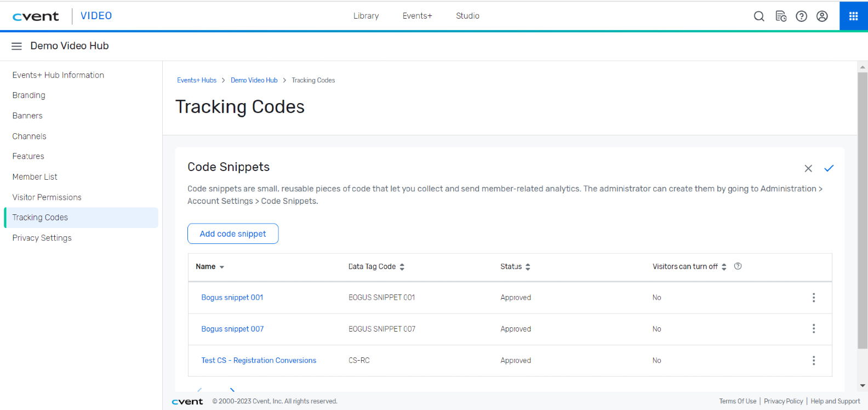868x410 pixels.
Task: Cancel edits with the X icon
Action: [x=808, y=169]
